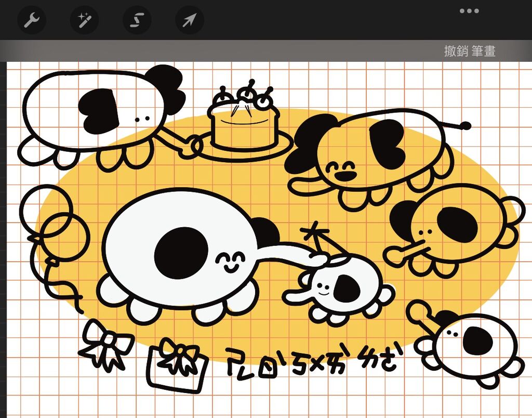Tap the white dog in top-left corner

point(94,112)
